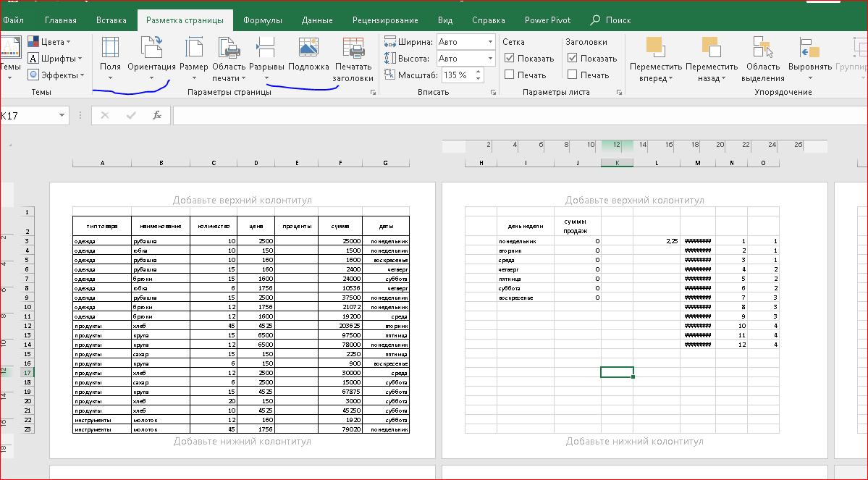Click the Подложка background icon

[308, 49]
